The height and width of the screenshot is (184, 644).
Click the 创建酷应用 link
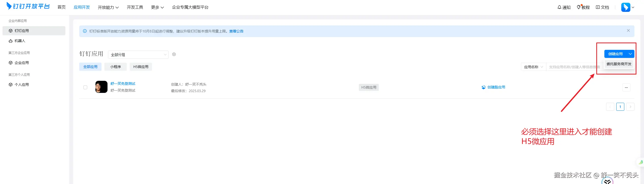(x=493, y=87)
